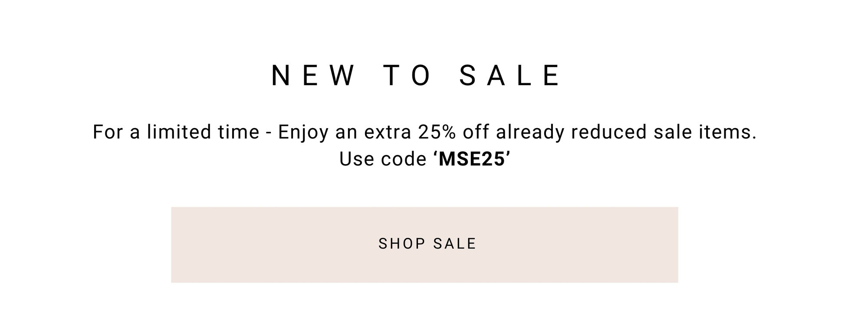Click the word 'off' after 25%
The width and height of the screenshot is (868, 330).
(476, 132)
